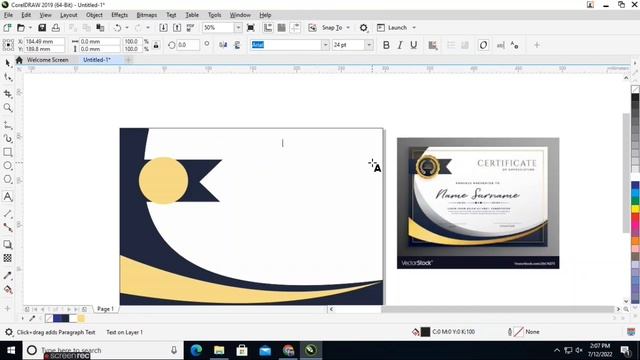The height and width of the screenshot is (360, 640).
Task: Add new document tab with plus
Action: tap(129, 60)
